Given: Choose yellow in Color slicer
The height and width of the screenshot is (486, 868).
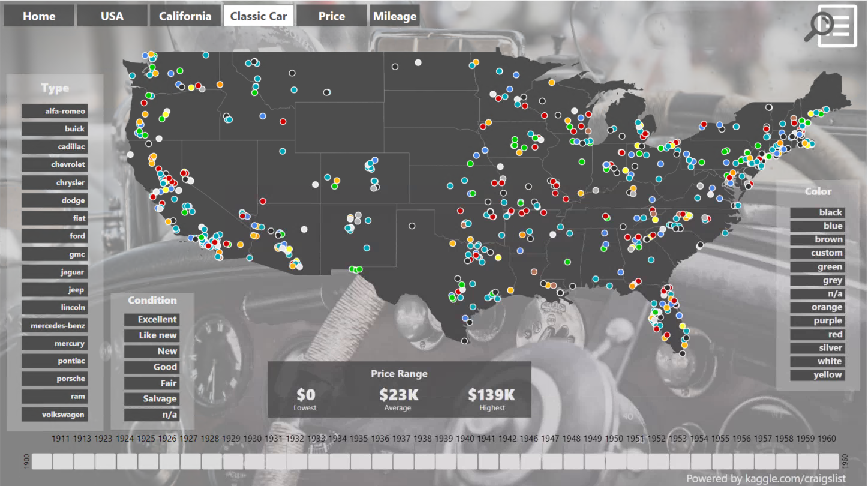Looking at the screenshot, I should pos(818,375).
